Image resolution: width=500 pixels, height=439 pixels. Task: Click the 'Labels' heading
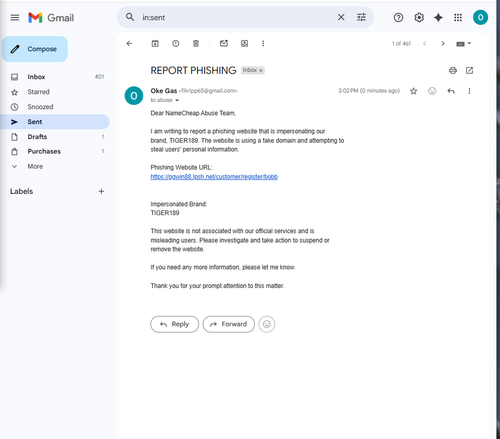pos(21,191)
